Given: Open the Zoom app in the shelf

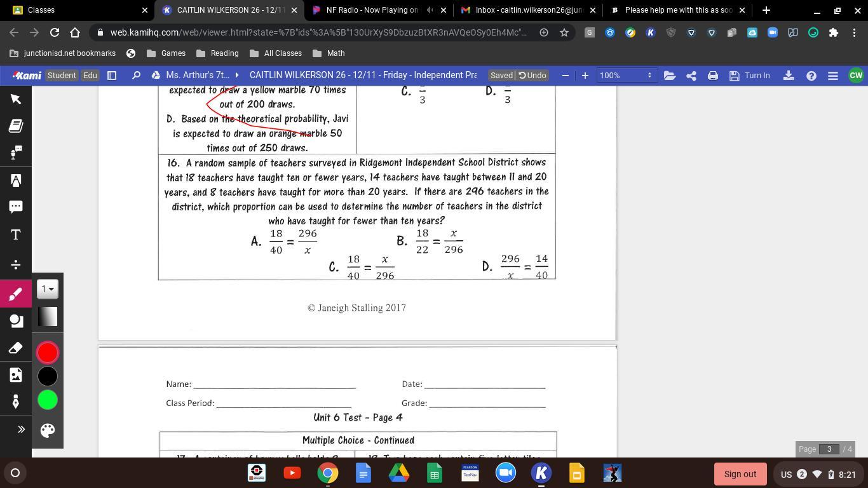Looking at the screenshot, I should [506, 473].
